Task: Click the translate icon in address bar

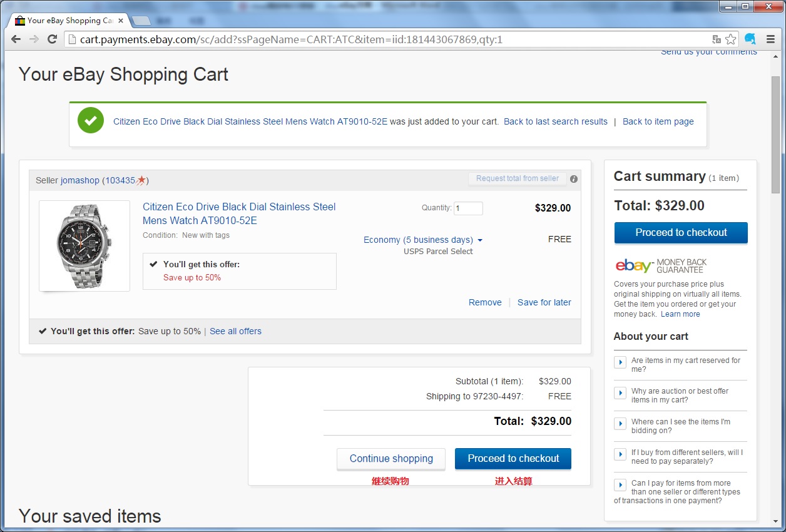Action: (x=717, y=39)
